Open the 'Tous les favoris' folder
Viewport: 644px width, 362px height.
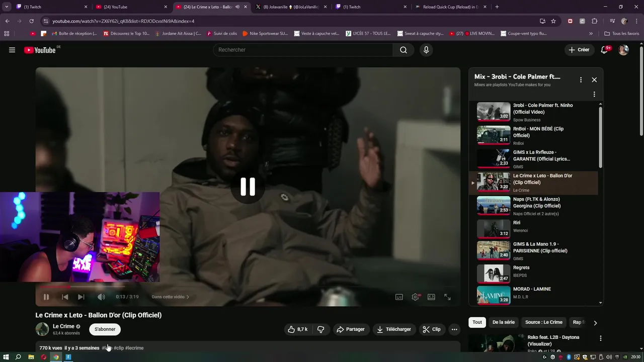pos(622,34)
